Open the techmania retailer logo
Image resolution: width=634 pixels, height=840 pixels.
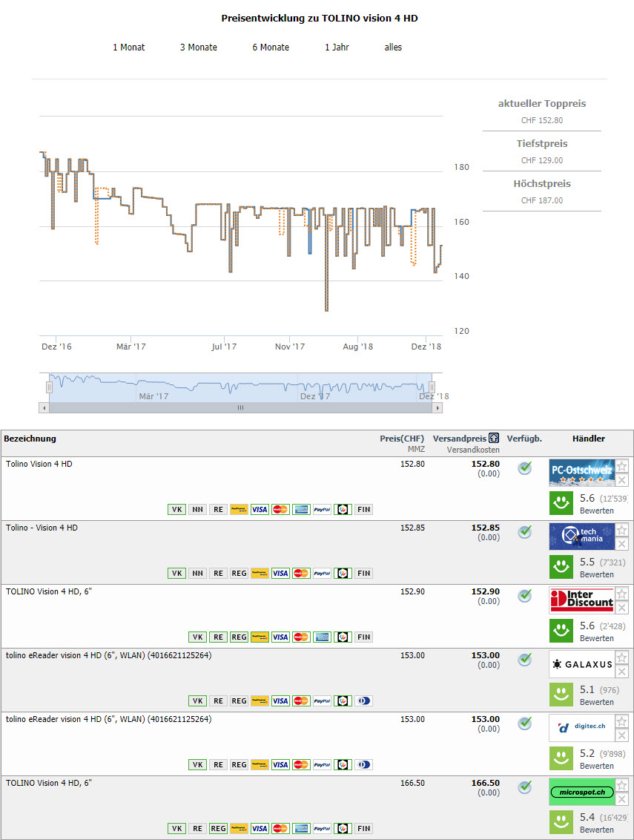(x=581, y=537)
